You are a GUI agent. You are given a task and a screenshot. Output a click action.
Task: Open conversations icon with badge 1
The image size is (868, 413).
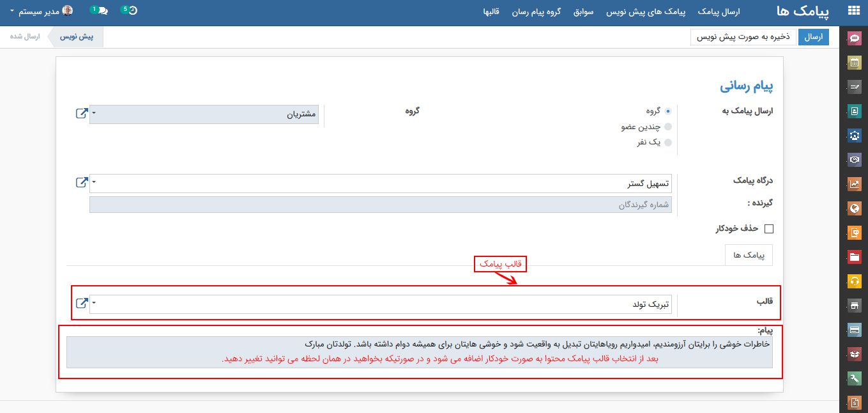coord(100,10)
